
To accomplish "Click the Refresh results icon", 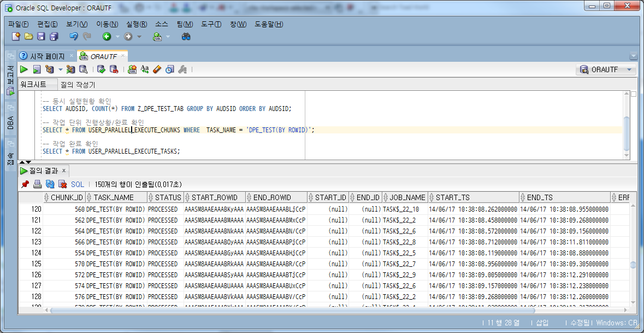I will (50, 184).
